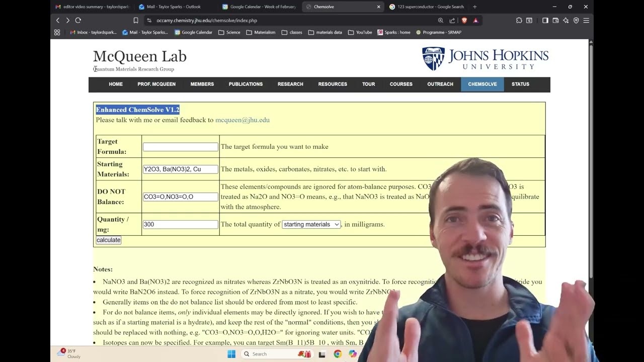Viewport: 644px width, 362px height.
Task: Open the browser extensions puzzle icon
Action: [x=519, y=21]
